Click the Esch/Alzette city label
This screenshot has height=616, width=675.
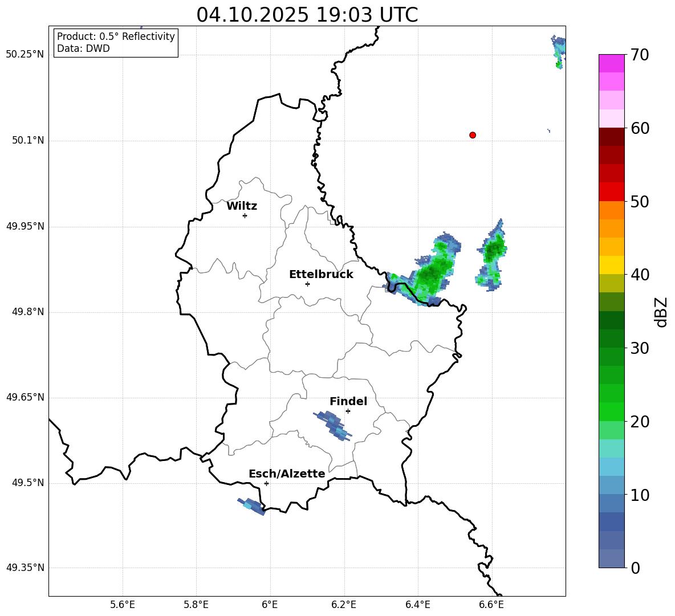click(x=287, y=474)
